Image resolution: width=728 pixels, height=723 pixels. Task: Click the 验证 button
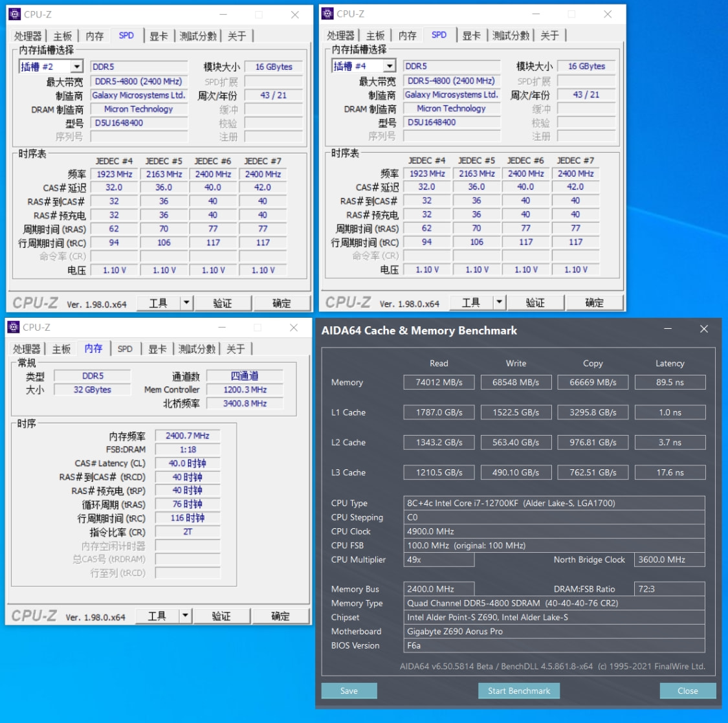(223, 302)
